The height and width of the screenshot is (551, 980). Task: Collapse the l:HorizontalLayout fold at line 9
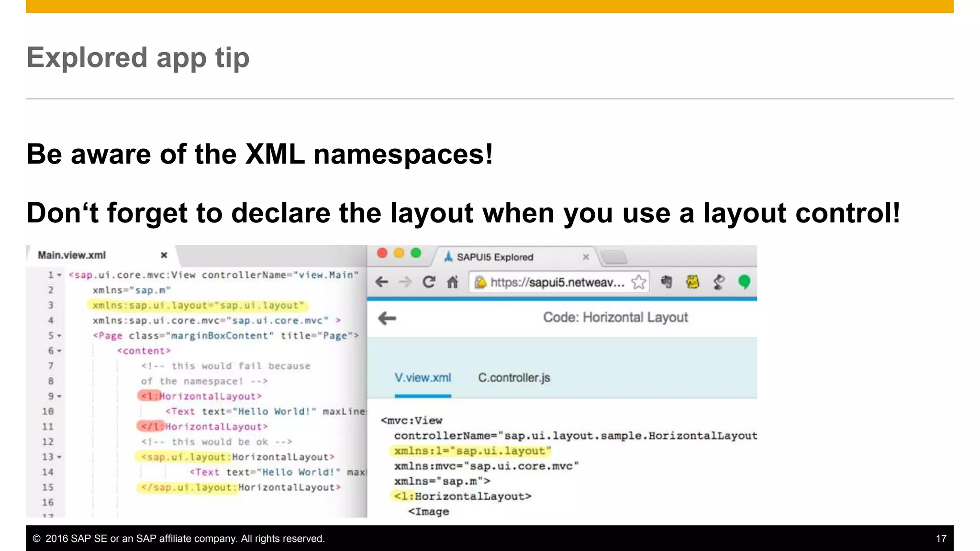59,397
